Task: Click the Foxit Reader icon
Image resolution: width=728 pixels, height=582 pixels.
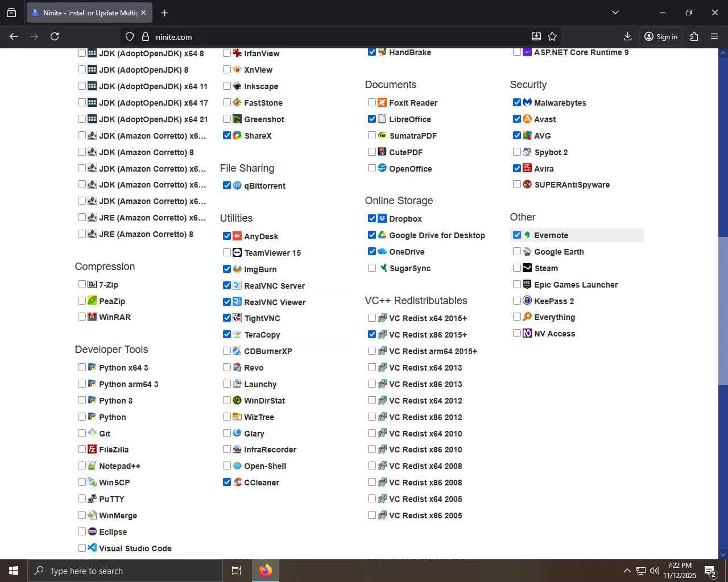Action: click(382, 102)
